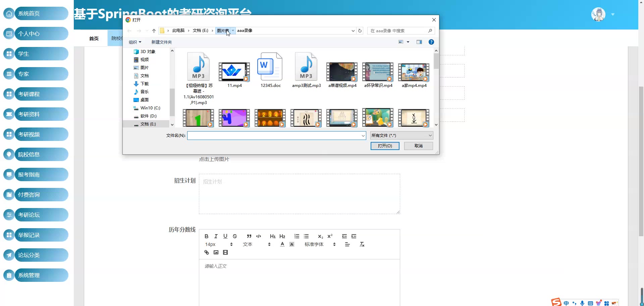Change the file view layout icon
Screen dimensions: 644x306
401,42
